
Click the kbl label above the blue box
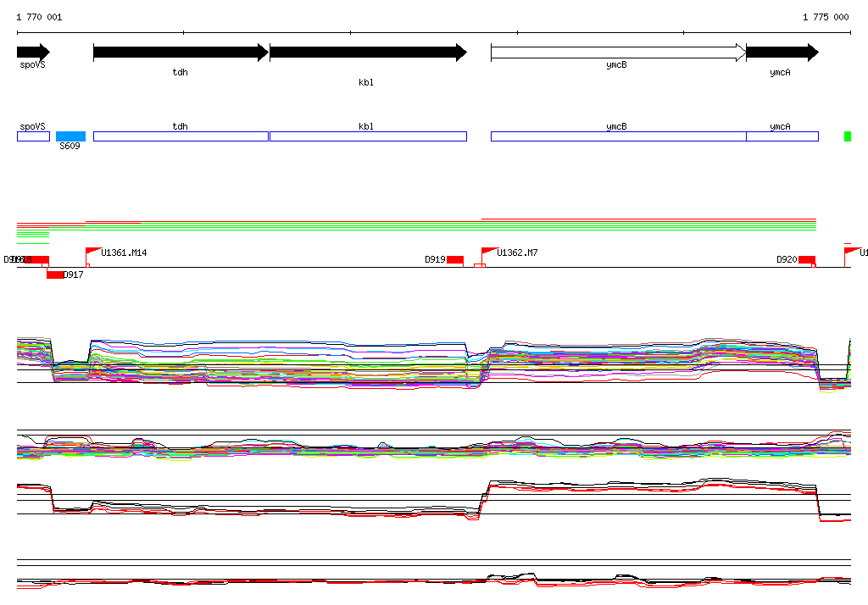tap(366, 127)
